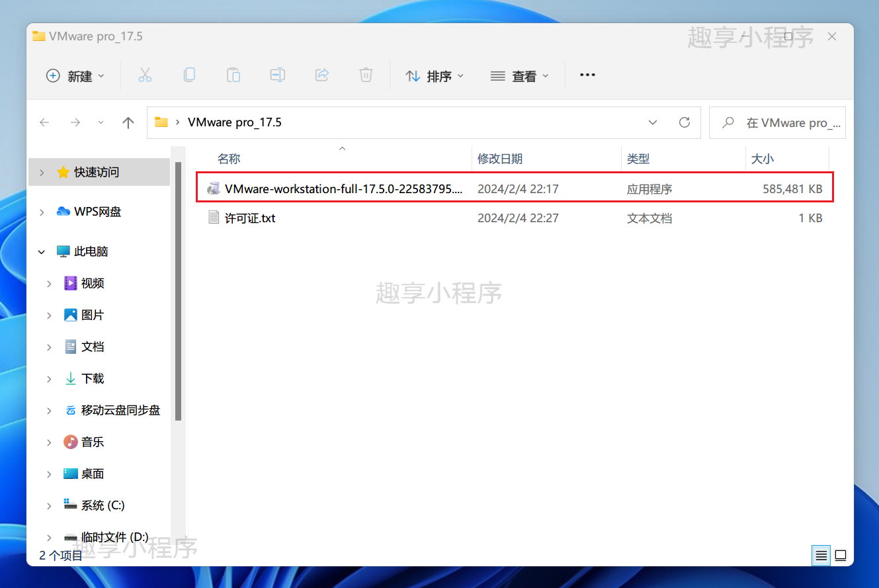The image size is (879, 588).
Task: Open the 新建 (New) menu button
Action: (x=75, y=76)
